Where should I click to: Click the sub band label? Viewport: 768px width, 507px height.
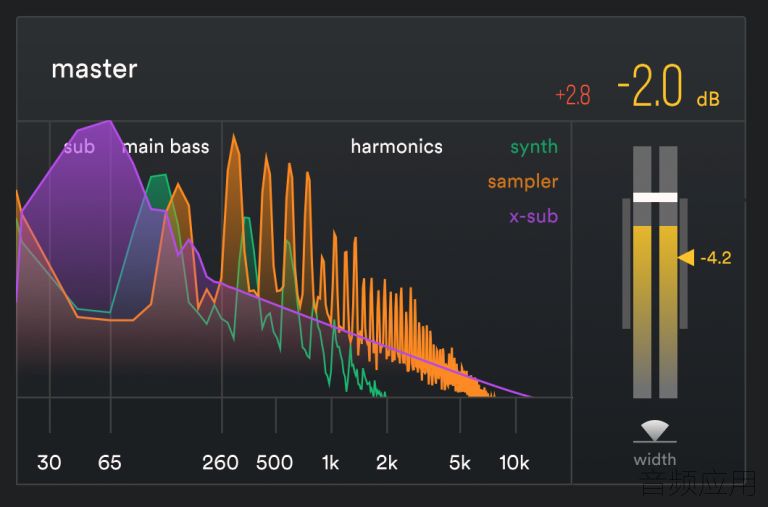pos(79,146)
